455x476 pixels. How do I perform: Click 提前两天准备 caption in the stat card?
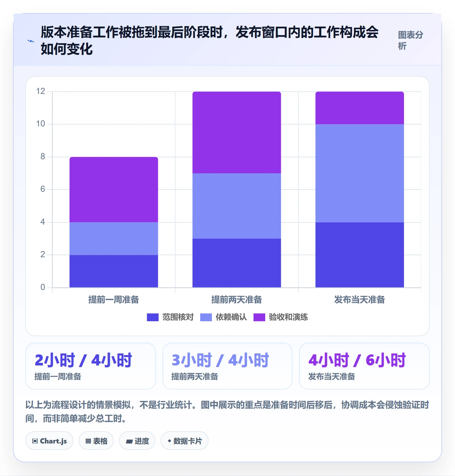click(x=195, y=377)
